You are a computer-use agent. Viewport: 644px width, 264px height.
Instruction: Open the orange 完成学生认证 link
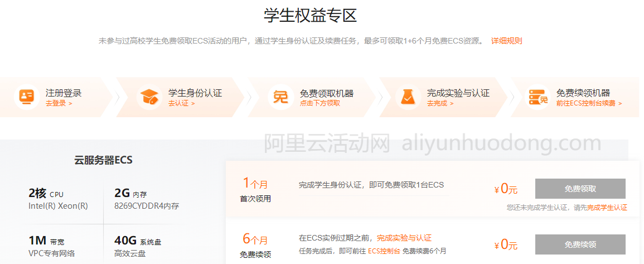[607, 208]
